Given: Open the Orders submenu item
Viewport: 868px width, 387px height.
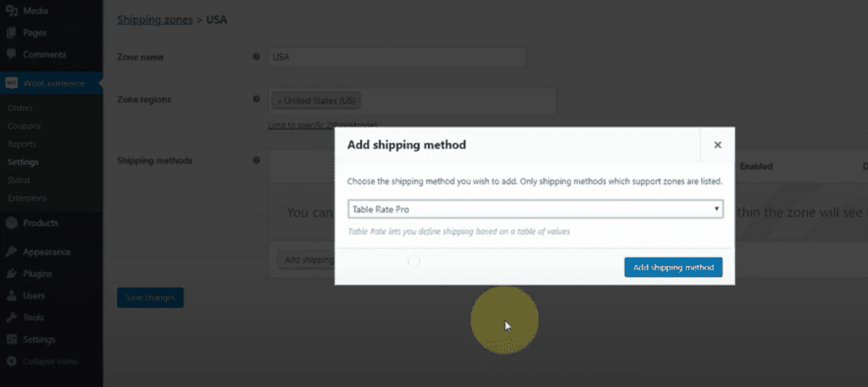Looking at the screenshot, I should coord(20,108).
